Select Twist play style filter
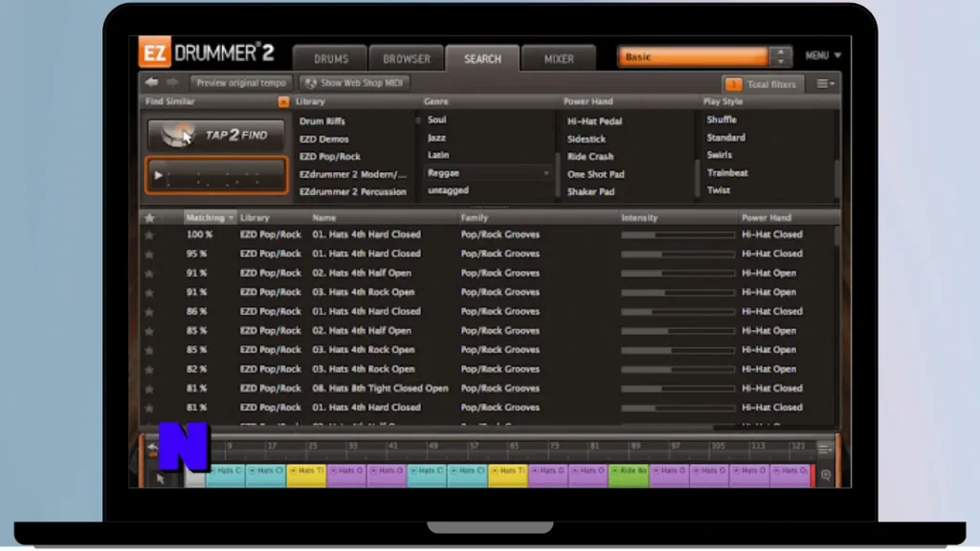The width and height of the screenshot is (980, 551). (x=718, y=190)
